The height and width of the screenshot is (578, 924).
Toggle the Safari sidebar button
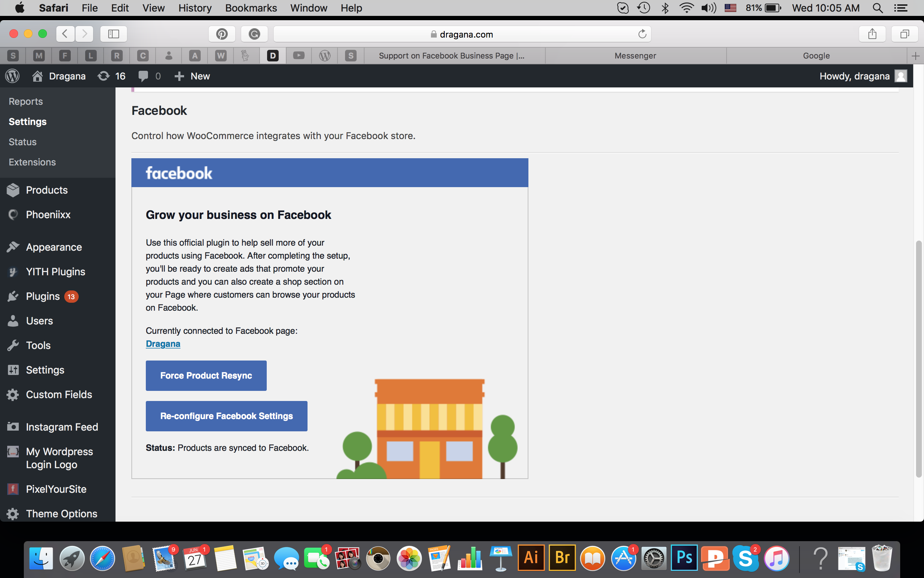tap(113, 34)
